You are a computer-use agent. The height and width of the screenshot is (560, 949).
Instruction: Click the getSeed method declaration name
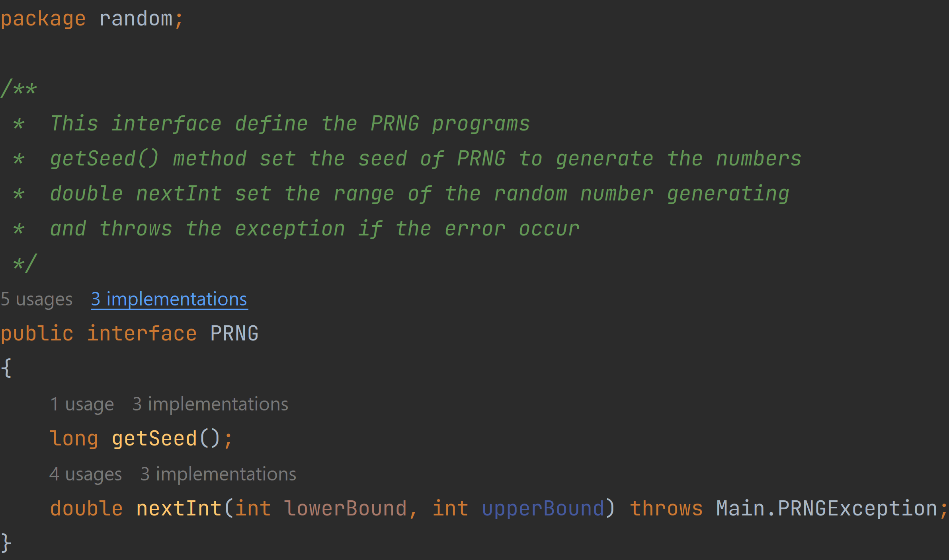pyautogui.click(x=154, y=439)
